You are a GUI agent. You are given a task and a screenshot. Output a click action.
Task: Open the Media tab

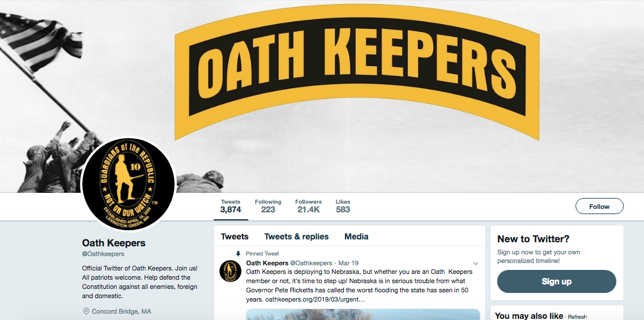[x=356, y=237]
